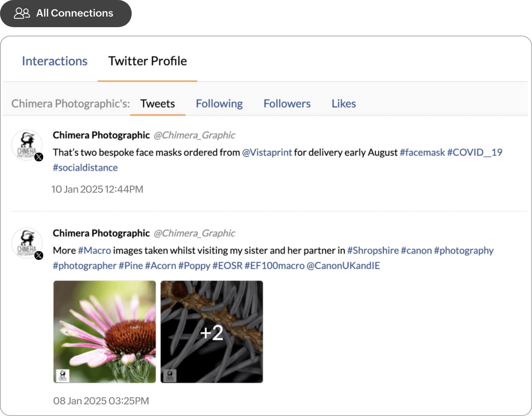Open the @Vistaprint mention link
The height and width of the screenshot is (416, 532).
(267, 152)
